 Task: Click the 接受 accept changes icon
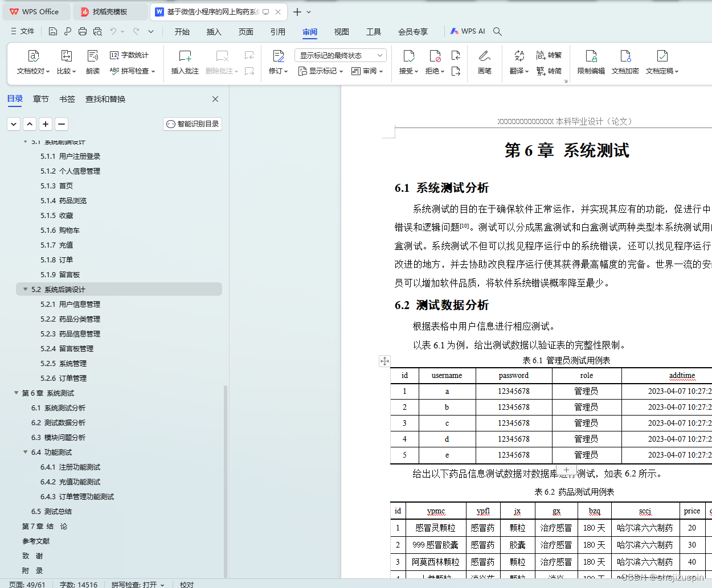[409, 56]
